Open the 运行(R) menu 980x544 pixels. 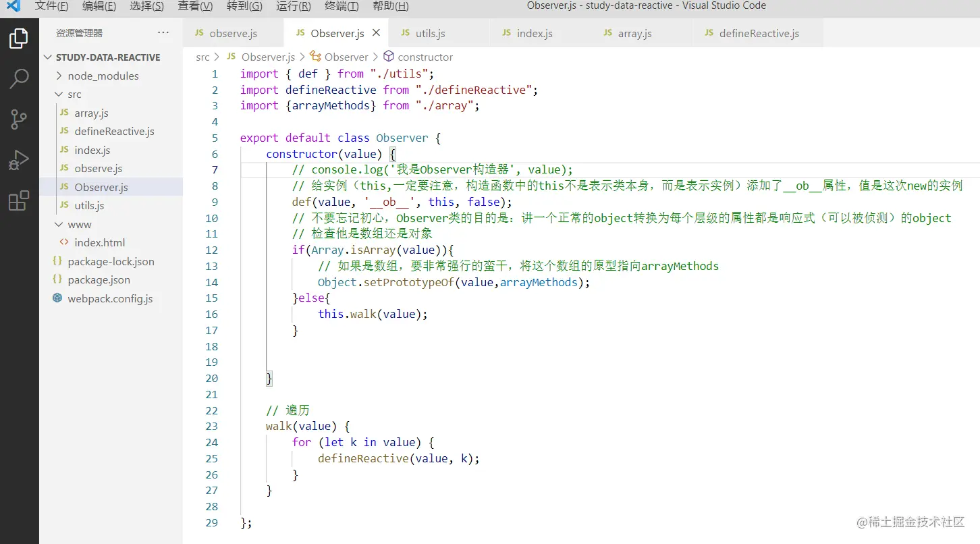click(292, 6)
